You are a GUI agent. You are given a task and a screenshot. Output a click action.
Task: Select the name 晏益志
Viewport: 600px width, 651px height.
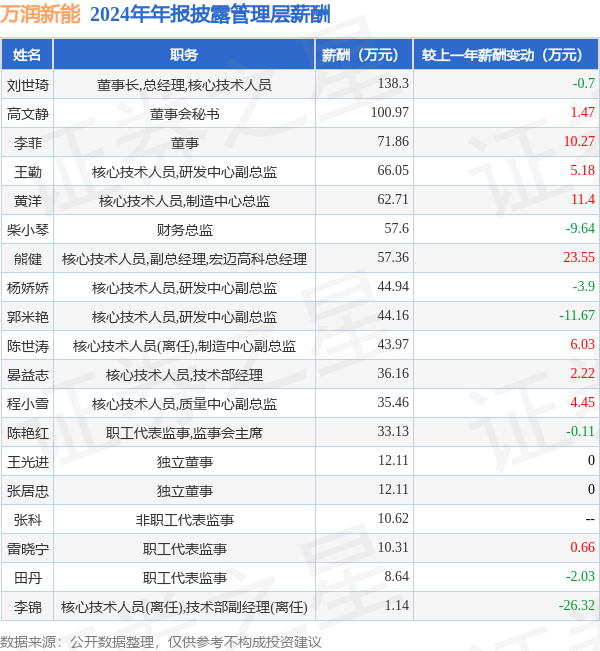28,375
